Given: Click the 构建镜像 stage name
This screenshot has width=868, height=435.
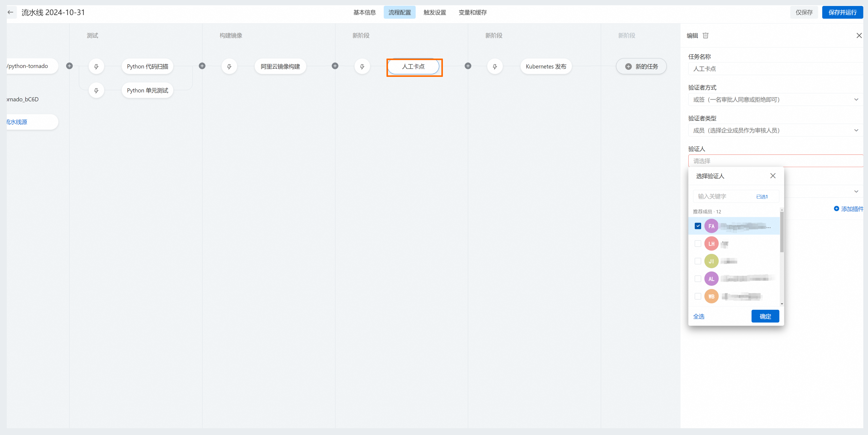Looking at the screenshot, I should (231, 35).
